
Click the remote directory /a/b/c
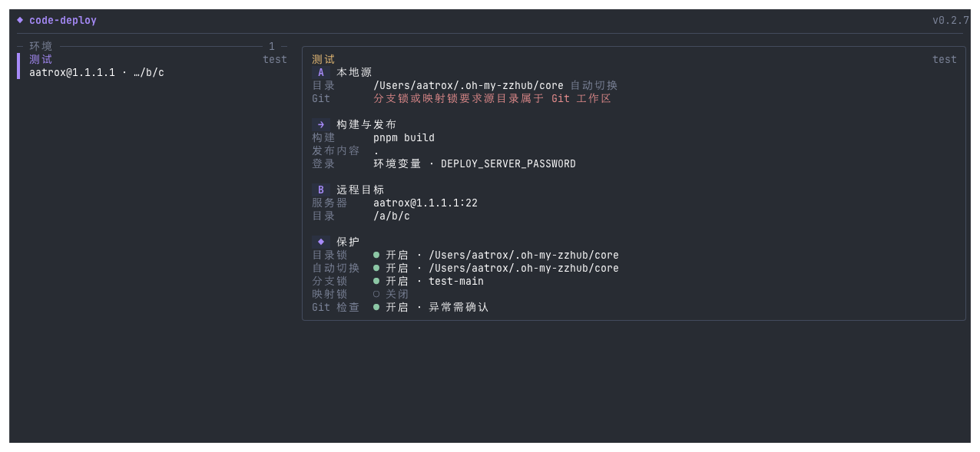[392, 216]
